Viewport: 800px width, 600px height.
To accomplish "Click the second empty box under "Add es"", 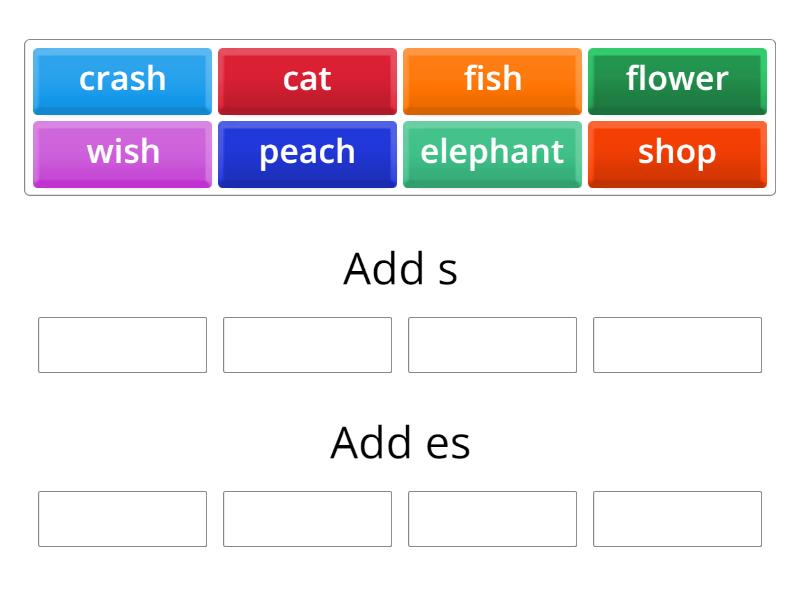I will pyautogui.click(x=307, y=519).
